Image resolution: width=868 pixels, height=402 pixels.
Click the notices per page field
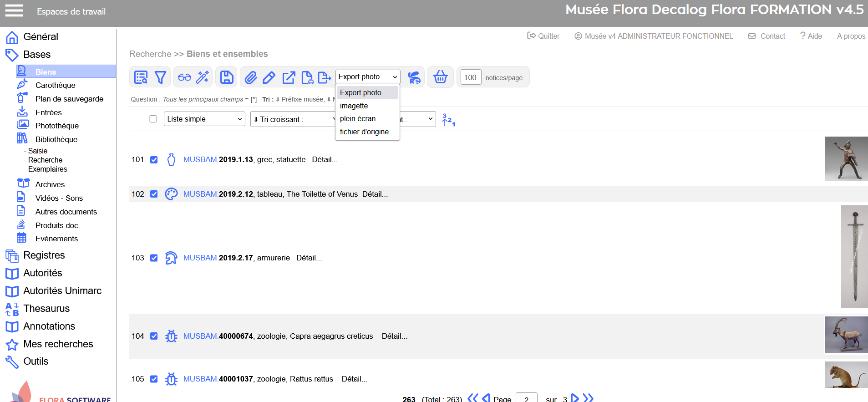470,77
